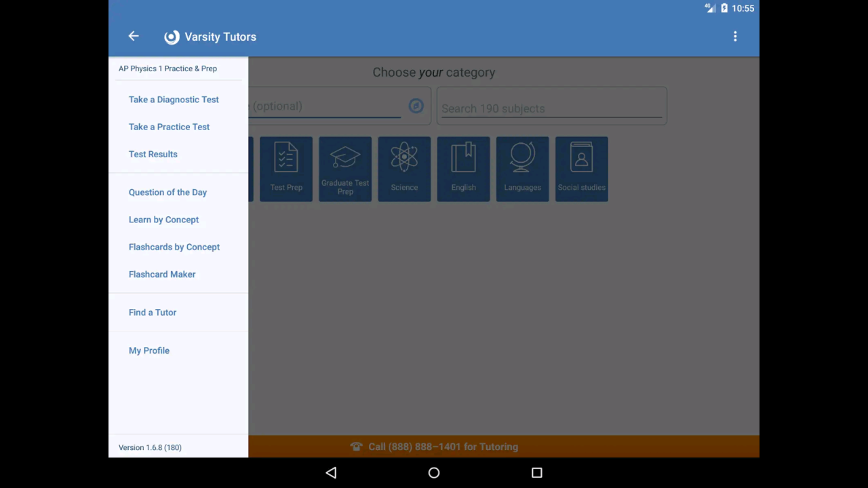Tap the Version 1.6.8 (180) label
This screenshot has width=868, height=488.
coord(150,447)
